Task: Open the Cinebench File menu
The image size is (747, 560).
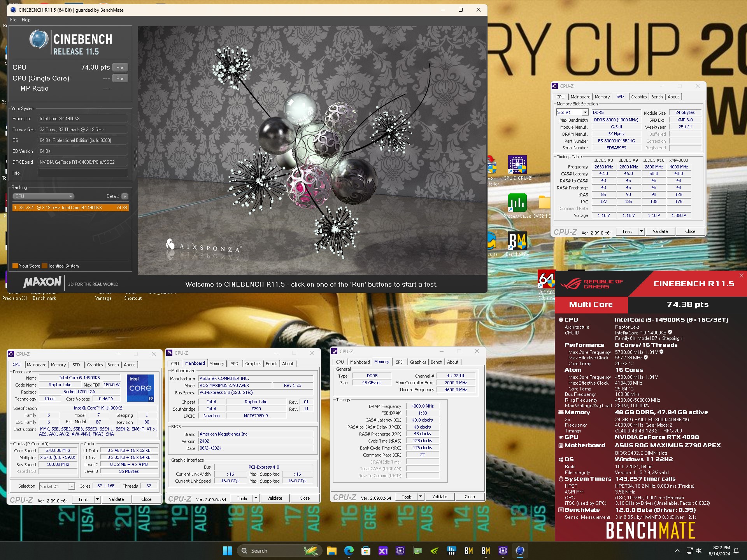Action: [13, 20]
